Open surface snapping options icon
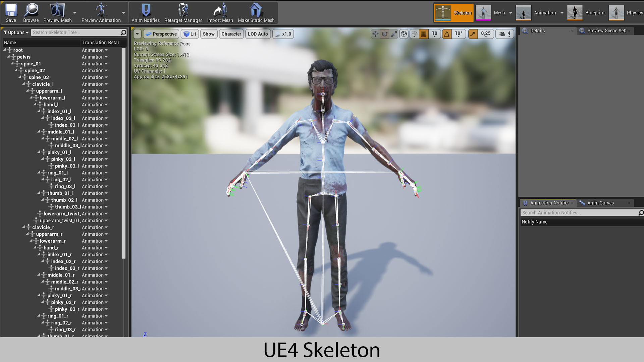644x362 pixels. [415, 34]
